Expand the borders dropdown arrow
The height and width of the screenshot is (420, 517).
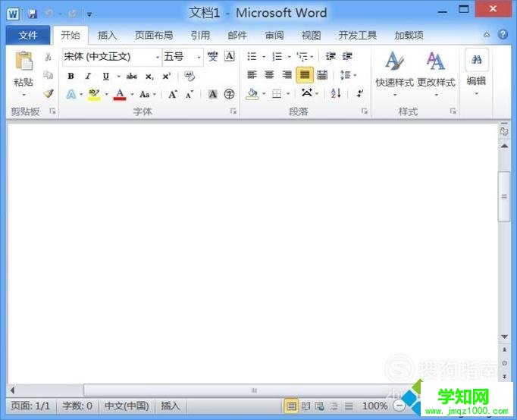pyautogui.click(x=288, y=94)
